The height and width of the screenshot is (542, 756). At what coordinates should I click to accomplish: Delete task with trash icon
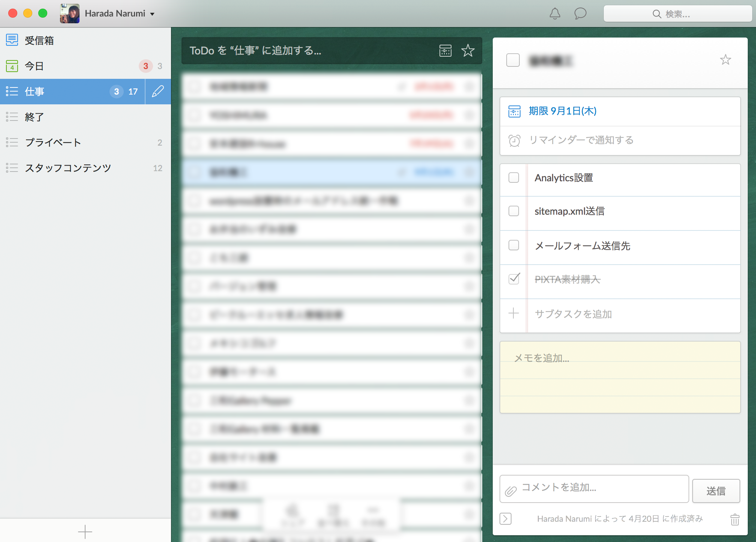click(735, 519)
